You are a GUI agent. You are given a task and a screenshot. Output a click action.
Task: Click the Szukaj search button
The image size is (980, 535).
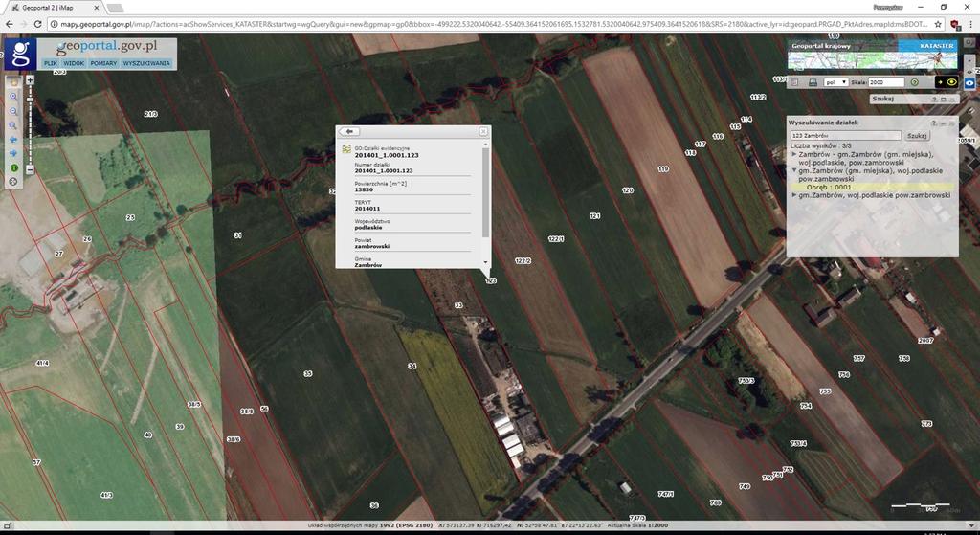click(918, 136)
